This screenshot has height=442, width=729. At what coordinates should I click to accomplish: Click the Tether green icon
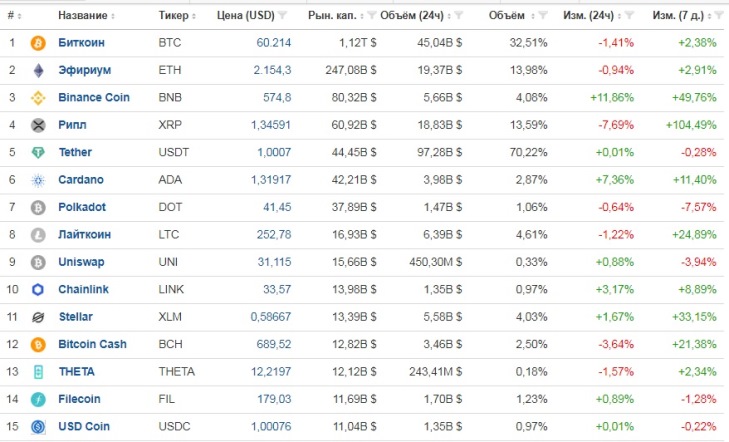coord(38,152)
